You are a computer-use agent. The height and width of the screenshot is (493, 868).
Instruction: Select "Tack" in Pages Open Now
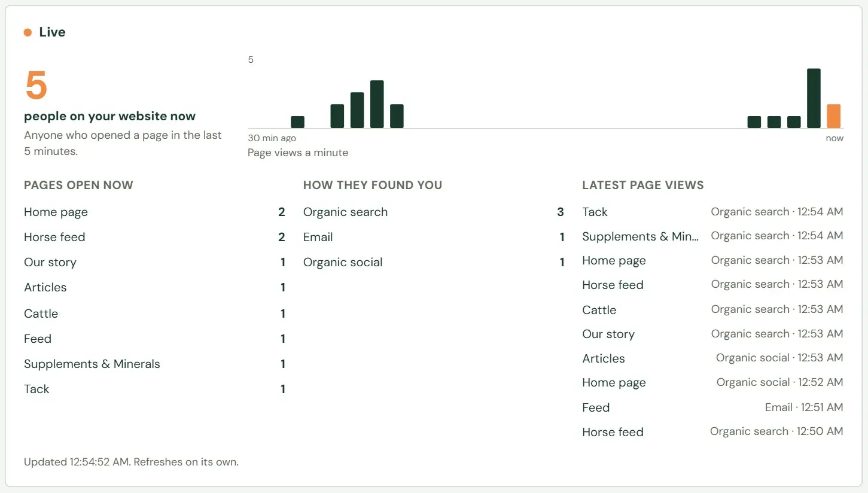(36, 389)
